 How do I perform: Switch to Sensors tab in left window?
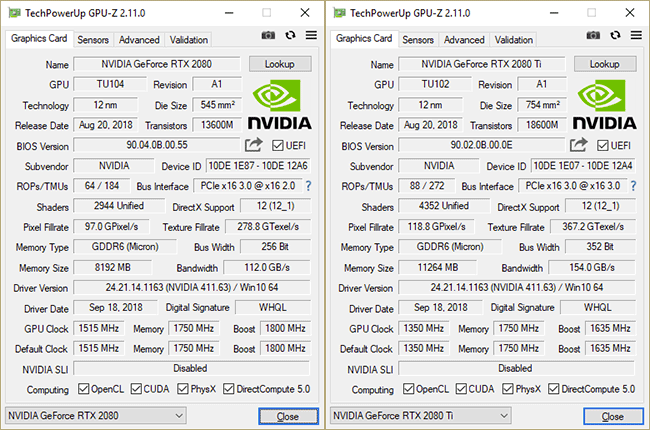tap(93, 40)
